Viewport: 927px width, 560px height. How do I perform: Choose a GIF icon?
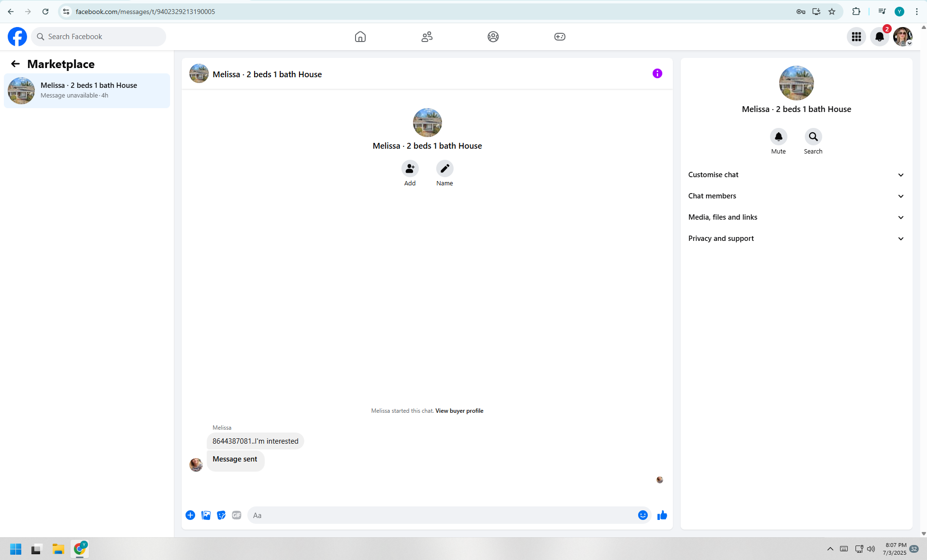coord(237,515)
